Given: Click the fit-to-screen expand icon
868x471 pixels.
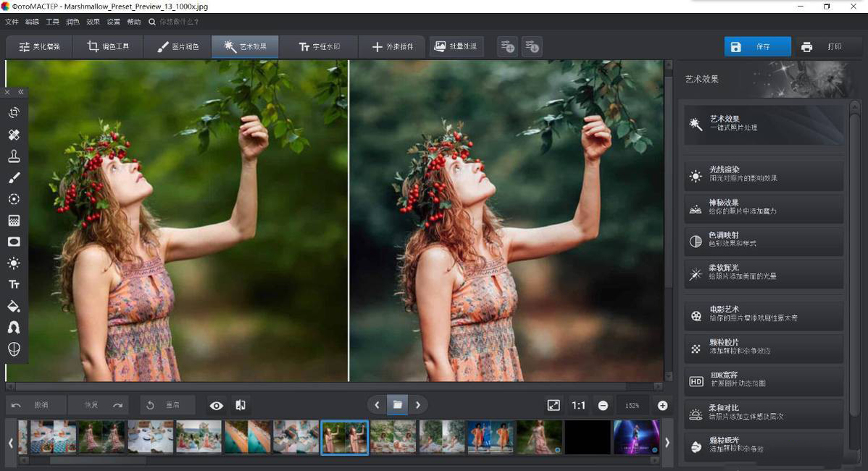Looking at the screenshot, I should 554,406.
